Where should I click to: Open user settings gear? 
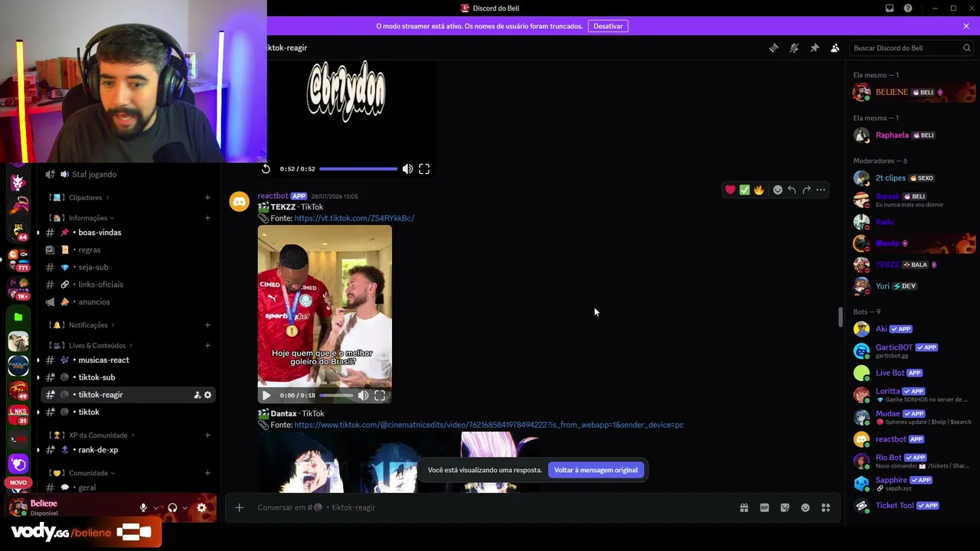[x=201, y=507]
